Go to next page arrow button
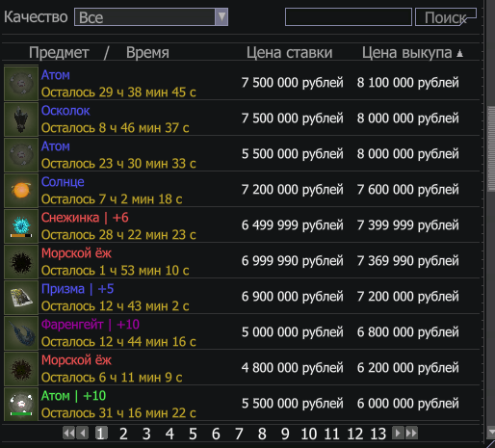Screen dimensions: 495x448 pos(398,433)
